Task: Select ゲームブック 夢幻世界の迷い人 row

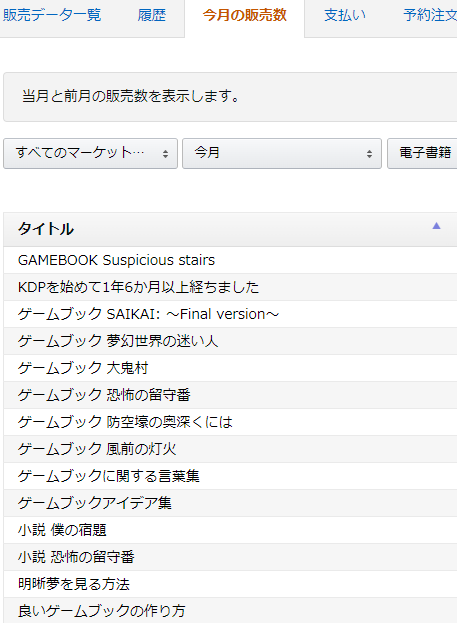Action: tap(230, 341)
